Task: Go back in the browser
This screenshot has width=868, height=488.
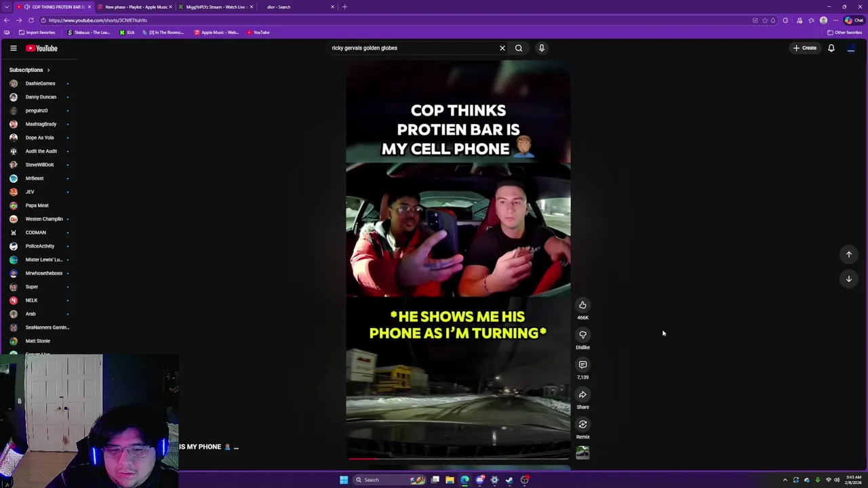Action: pyautogui.click(x=7, y=20)
